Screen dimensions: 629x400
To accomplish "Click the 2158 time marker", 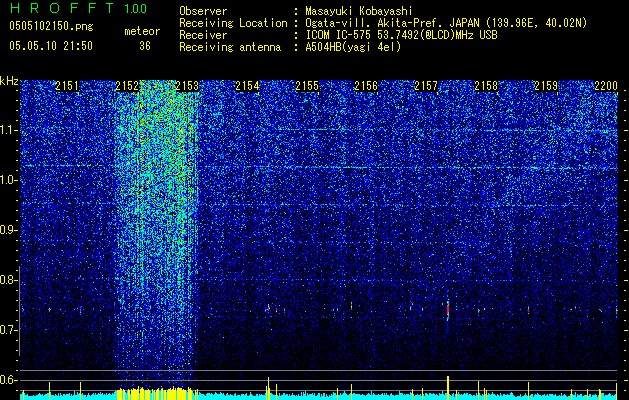I will pos(486,85).
